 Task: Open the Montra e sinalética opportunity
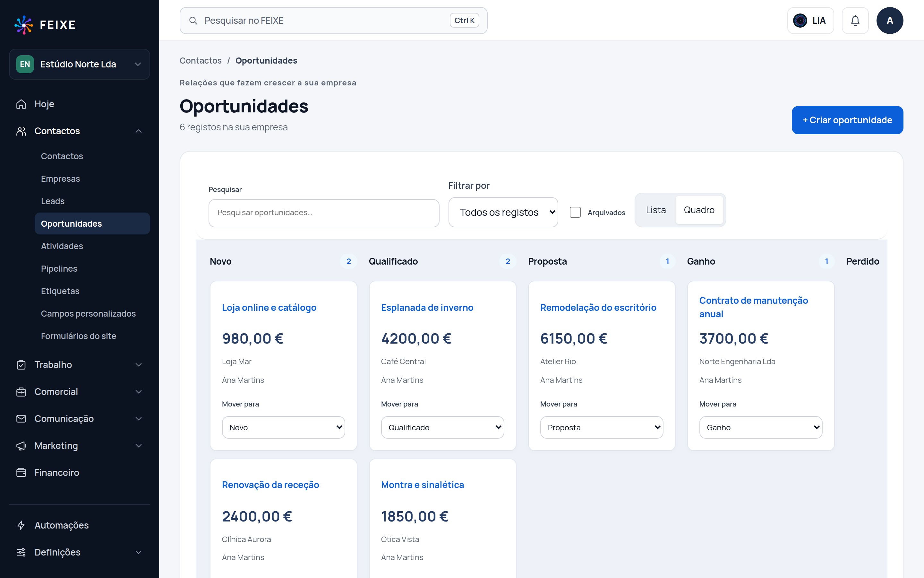422,485
